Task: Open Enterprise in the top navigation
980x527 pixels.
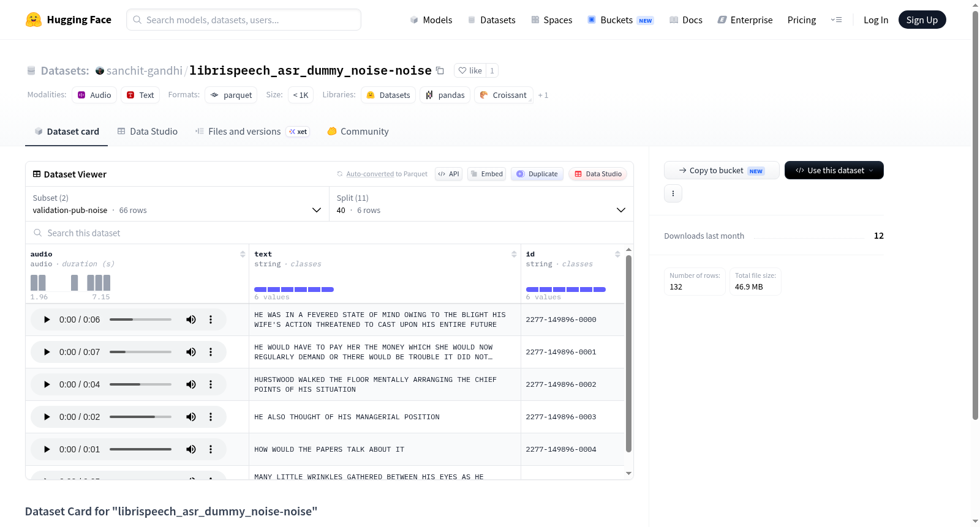Action: [x=745, y=20]
